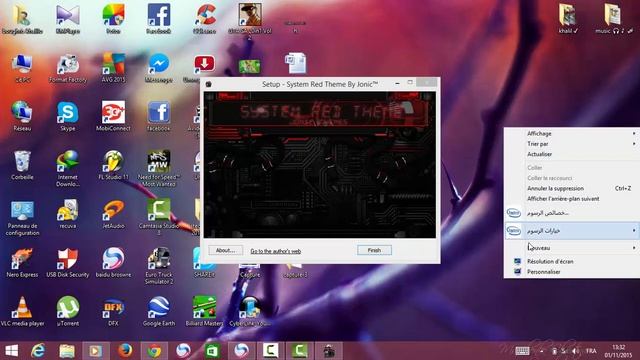Open the Windows Store taskbar icon
Image resolution: width=640 pixels, height=360 pixels.
click(212, 351)
